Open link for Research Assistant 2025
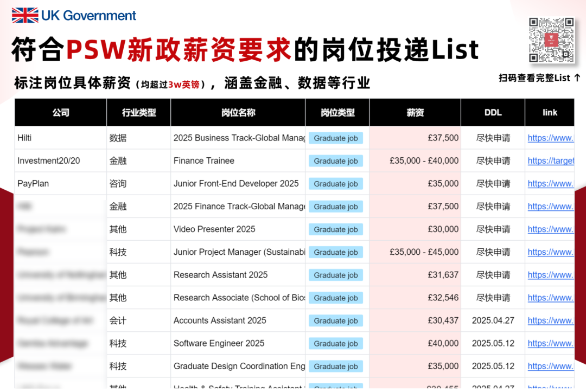Screen dimensions: 586x392 click(x=551, y=275)
